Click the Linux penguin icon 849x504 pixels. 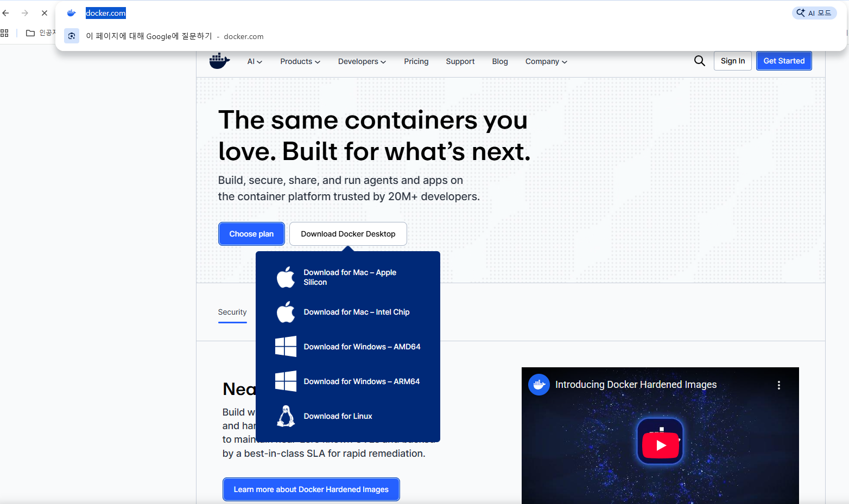point(286,416)
